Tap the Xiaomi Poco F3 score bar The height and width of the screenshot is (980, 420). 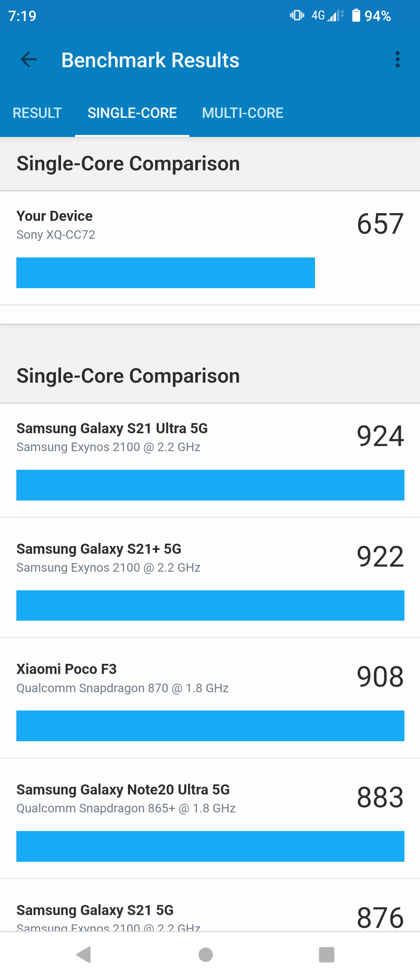point(210,726)
